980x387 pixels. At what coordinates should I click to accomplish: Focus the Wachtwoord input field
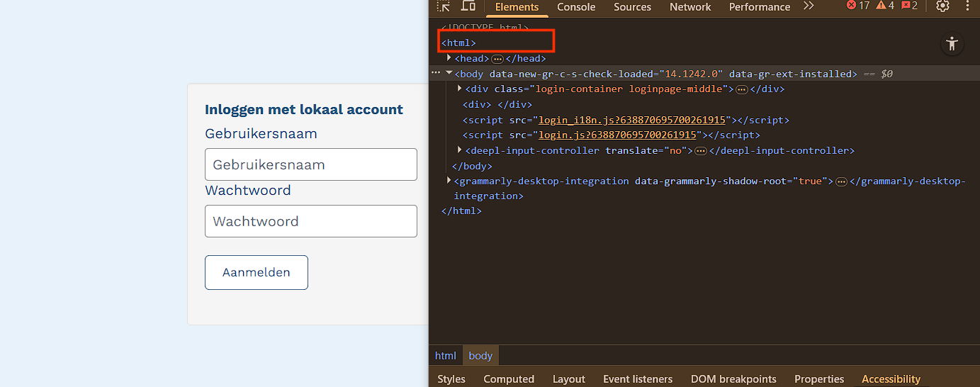coord(311,221)
